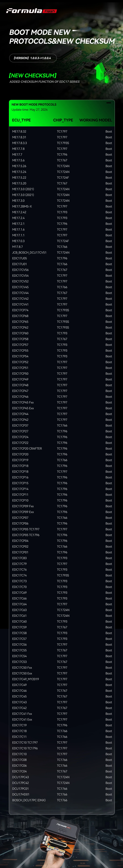The height and width of the screenshot is (868, 123).
Task: Click the ECU_TYPE column header
Action: 21,120
